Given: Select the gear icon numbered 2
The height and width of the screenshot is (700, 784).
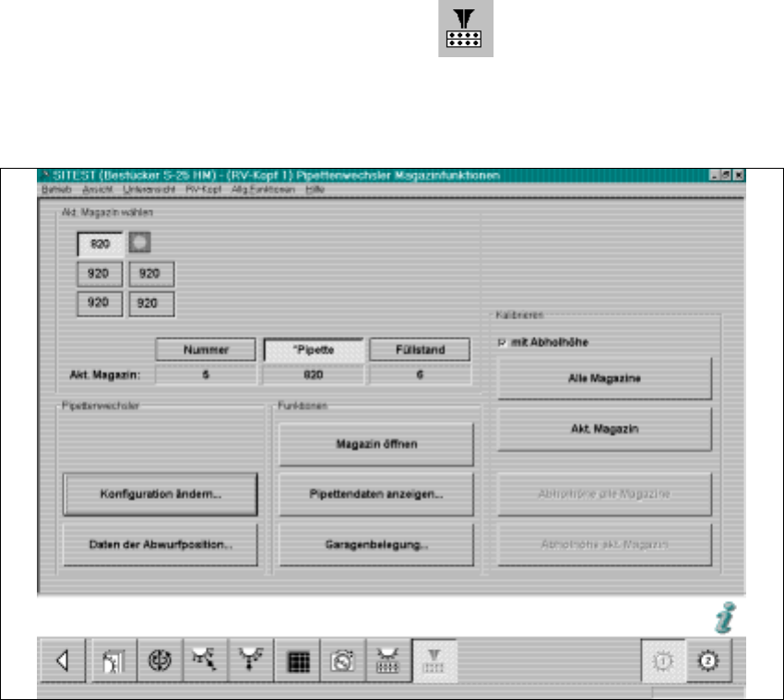Looking at the screenshot, I should 708,661.
